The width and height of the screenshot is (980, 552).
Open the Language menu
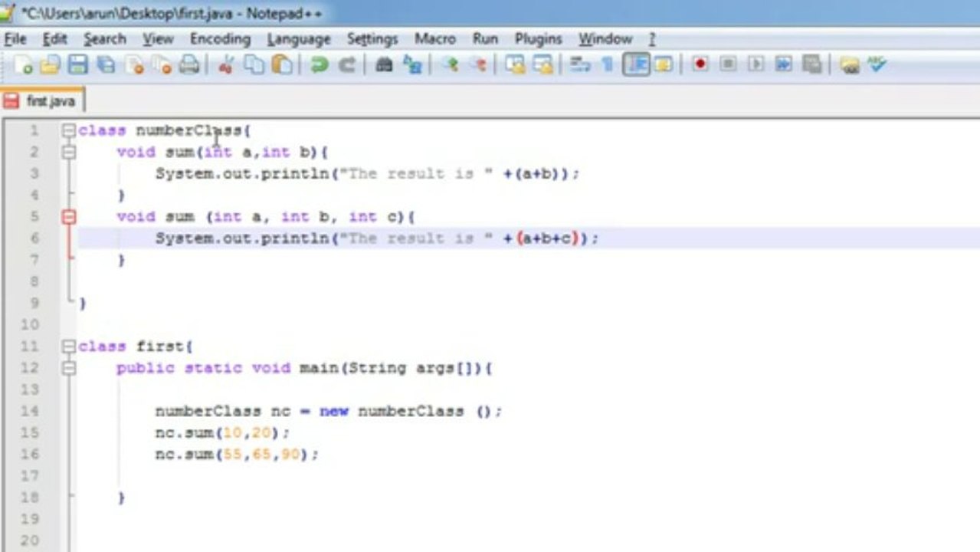[299, 39]
